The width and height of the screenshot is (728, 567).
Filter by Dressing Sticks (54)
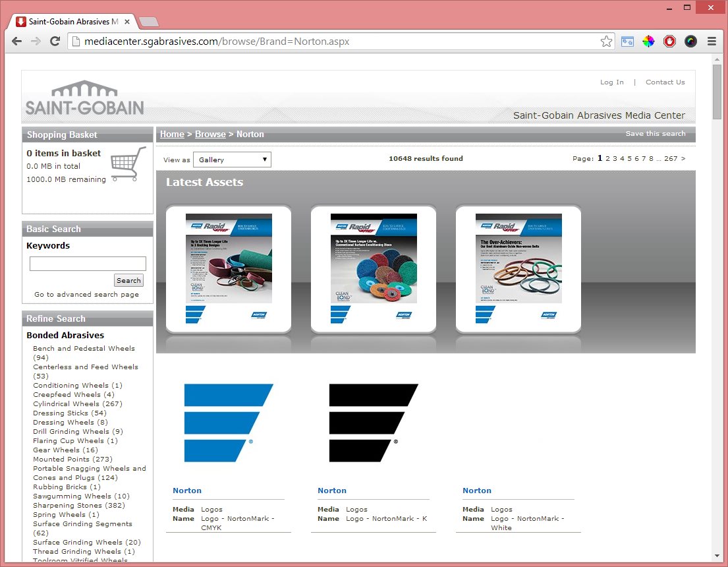(x=70, y=413)
